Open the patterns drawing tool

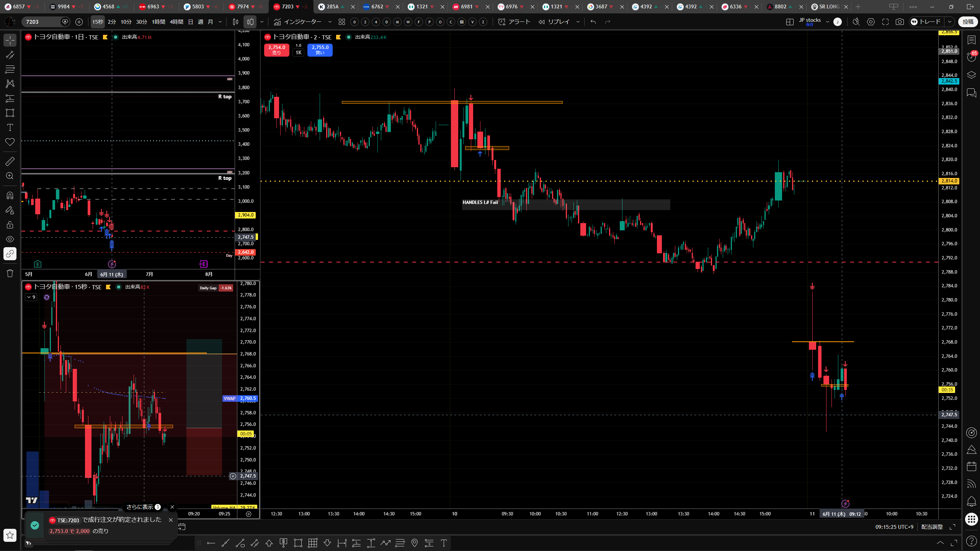coord(10,83)
